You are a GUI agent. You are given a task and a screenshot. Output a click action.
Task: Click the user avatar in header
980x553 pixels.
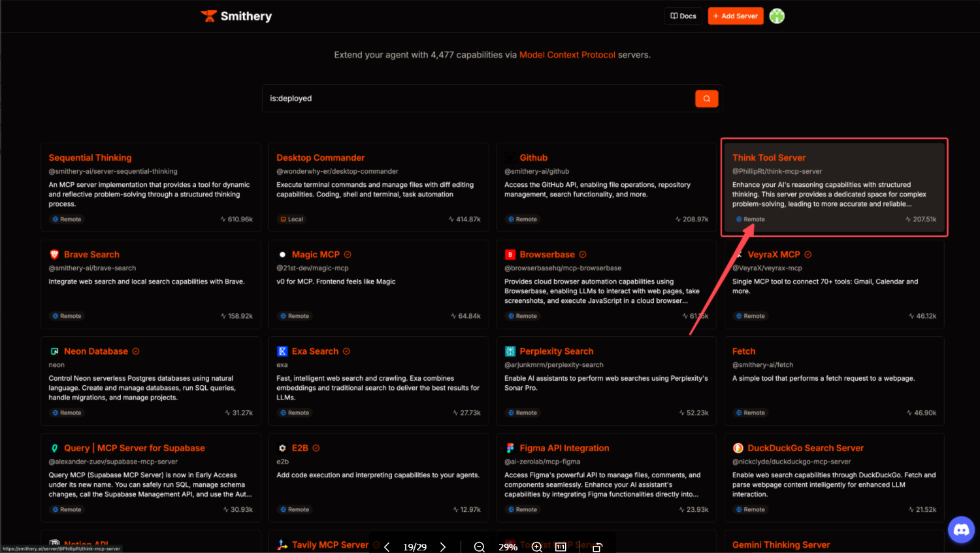point(777,16)
